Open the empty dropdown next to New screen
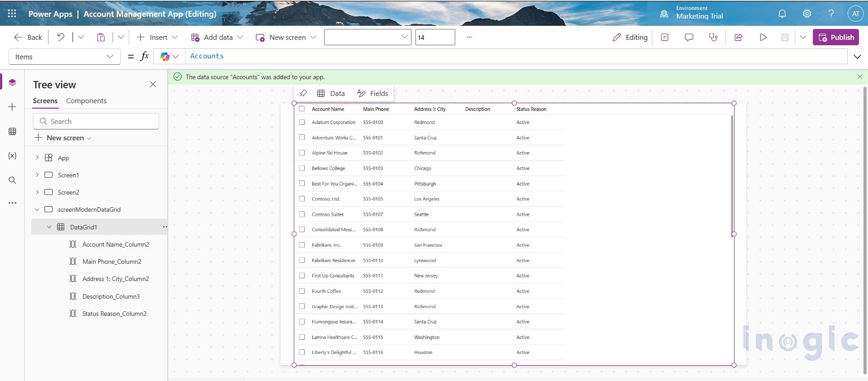Image resolution: width=868 pixels, height=381 pixels. [368, 37]
